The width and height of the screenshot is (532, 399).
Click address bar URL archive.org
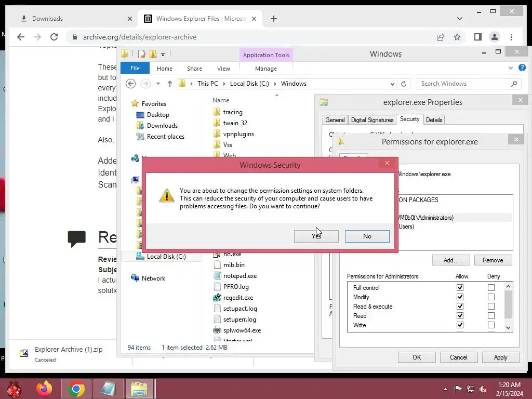139,37
